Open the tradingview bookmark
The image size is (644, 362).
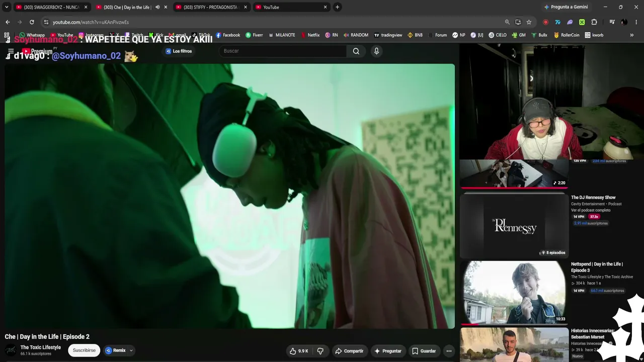click(388, 35)
